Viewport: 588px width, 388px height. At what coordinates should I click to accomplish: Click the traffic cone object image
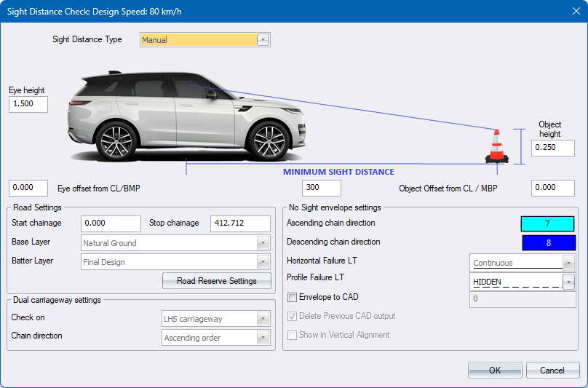coord(497,146)
